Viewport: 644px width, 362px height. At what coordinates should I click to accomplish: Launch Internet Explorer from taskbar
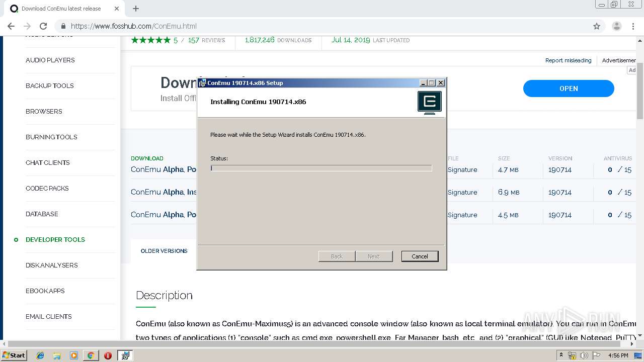pos(40,355)
